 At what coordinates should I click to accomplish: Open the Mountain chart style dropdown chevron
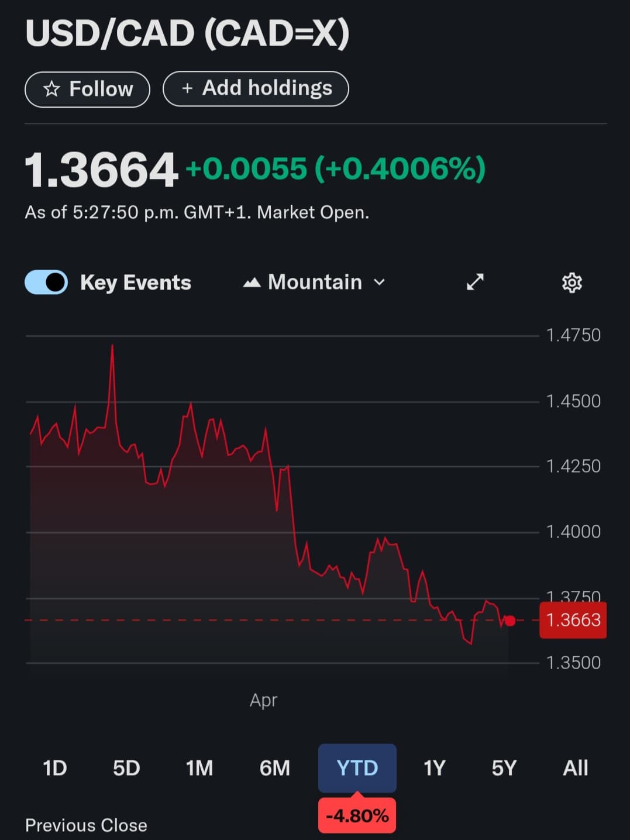coord(380,283)
